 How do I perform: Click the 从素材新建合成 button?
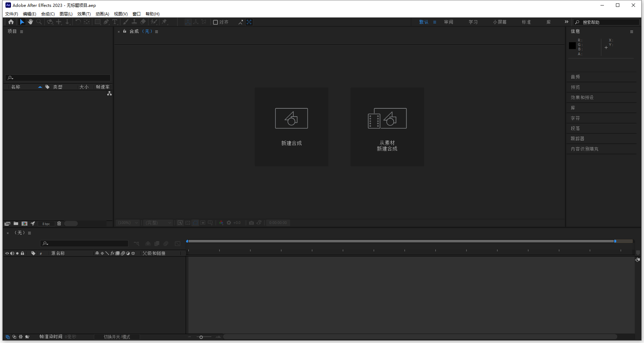(387, 127)
